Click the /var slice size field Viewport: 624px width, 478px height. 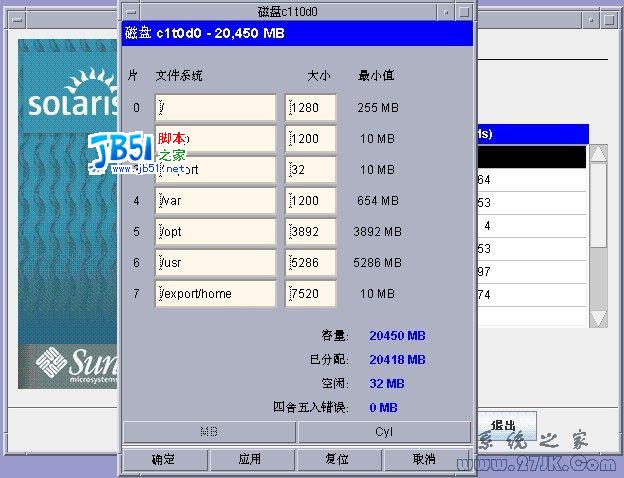coord(311,201)
